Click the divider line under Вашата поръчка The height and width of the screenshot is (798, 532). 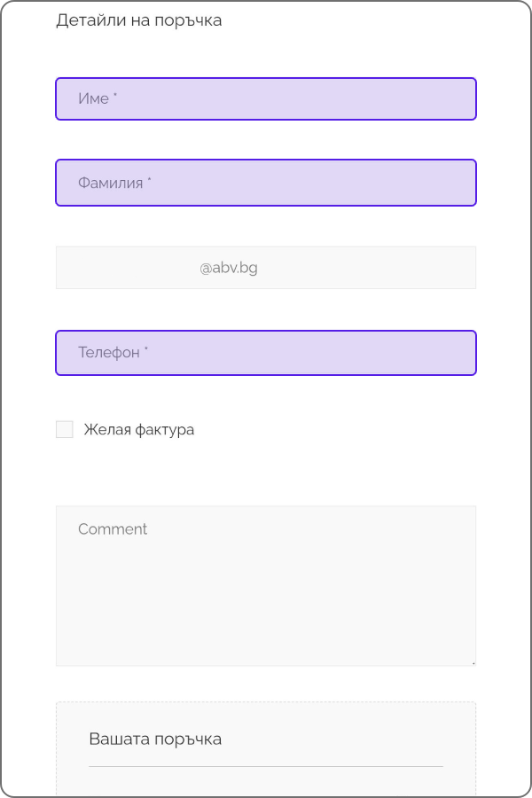click(x=266, y=766)
